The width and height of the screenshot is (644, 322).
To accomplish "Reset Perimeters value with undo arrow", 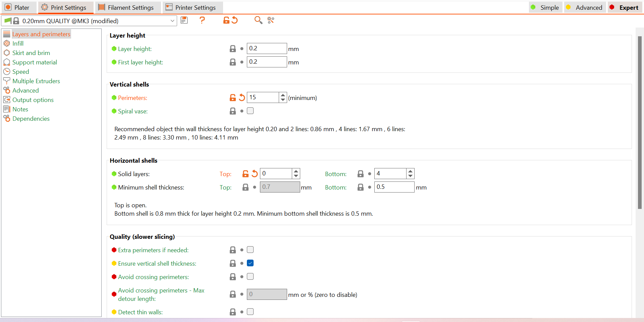I will [x=242, y=98].
